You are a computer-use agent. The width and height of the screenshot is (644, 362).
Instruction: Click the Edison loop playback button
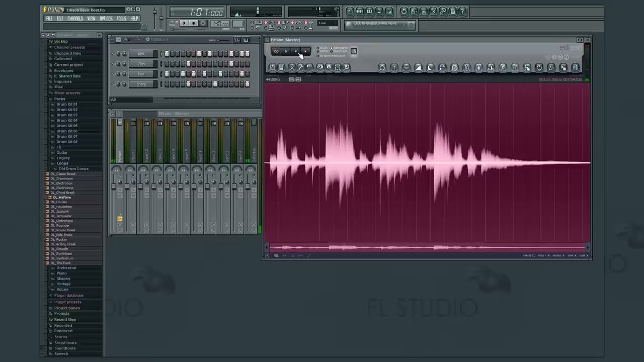tap(276, 51)
